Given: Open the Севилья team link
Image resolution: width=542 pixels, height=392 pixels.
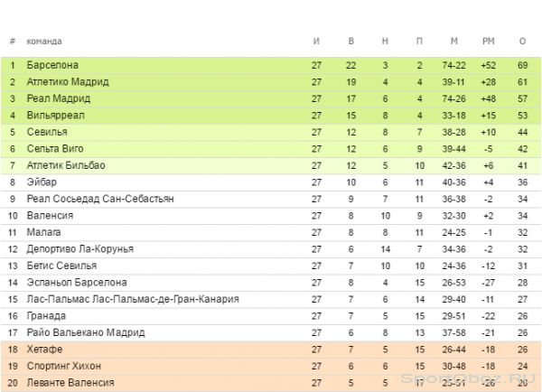Looking at the screenshot, I should [x=47, y=132].
